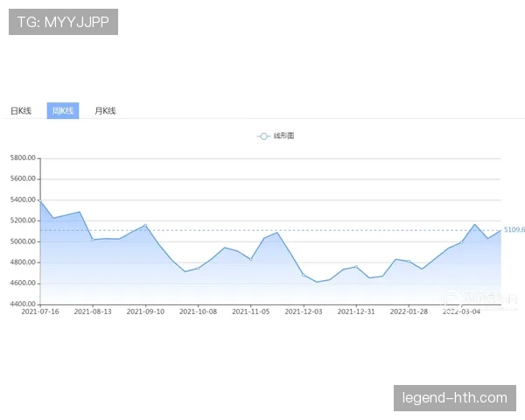Click the 2021-12-31 date axis label
525x420 pixels.
point(356,311)
